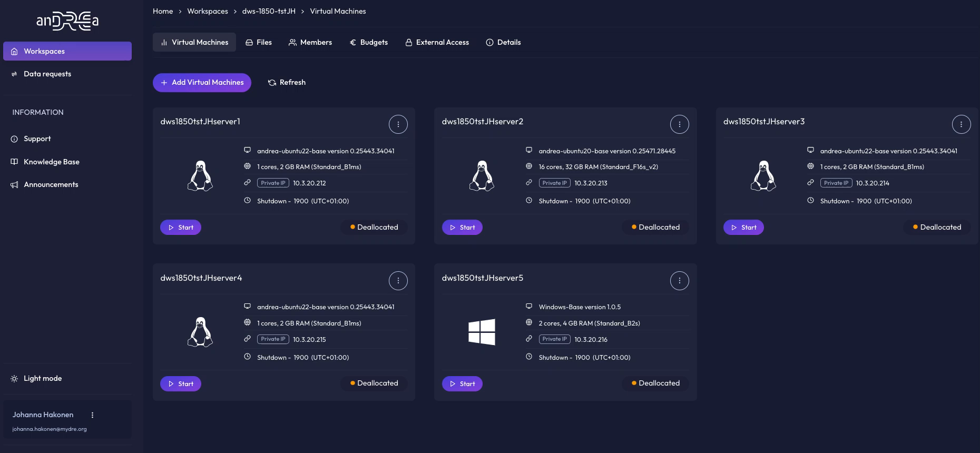Open dws-1850-tstJH breadcrumb link
The height and width of the screenshot is (453, 980).
tap(269, 11)
